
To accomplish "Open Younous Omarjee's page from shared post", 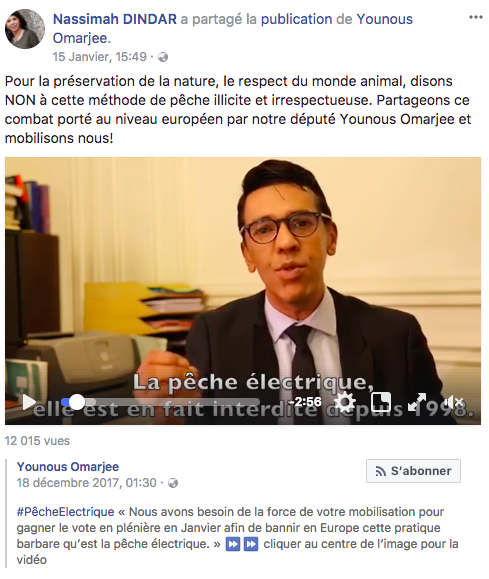I will (68, 467).
